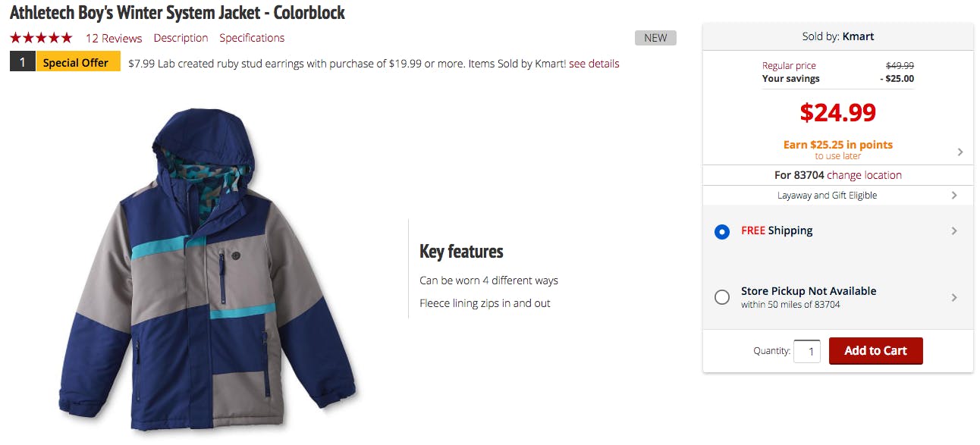980x445 pixels.
Task: Jump to the Specifications section
Action: 252,38
